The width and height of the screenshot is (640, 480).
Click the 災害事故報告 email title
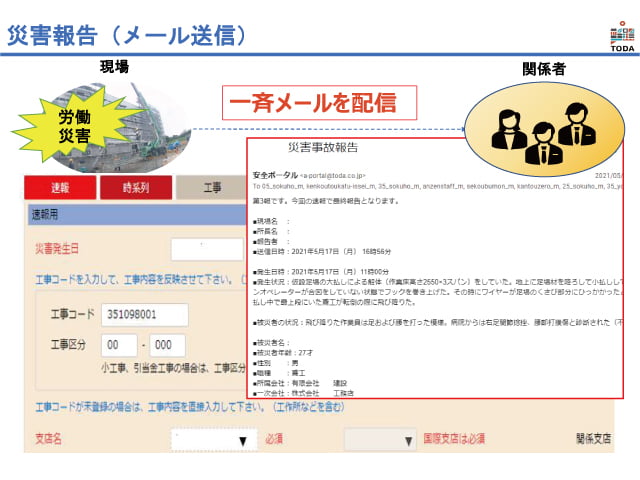click(322, 148)
